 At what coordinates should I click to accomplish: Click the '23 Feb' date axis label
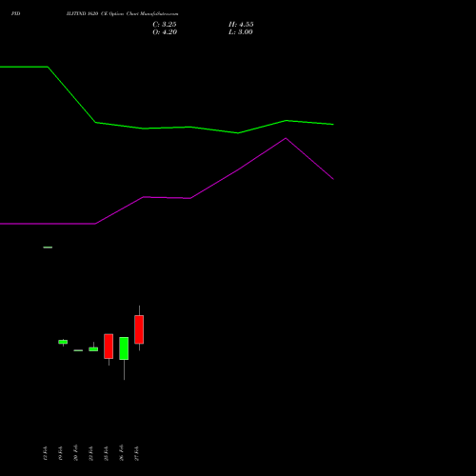pyautogui.click(x=107, y=453)
